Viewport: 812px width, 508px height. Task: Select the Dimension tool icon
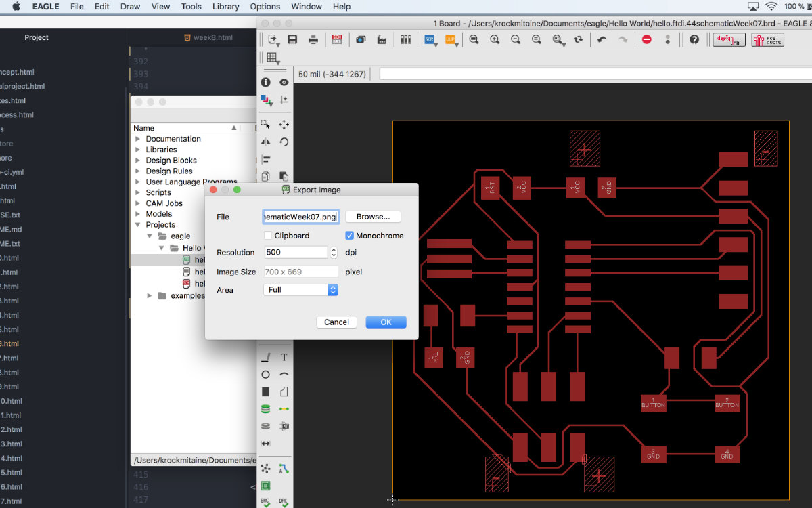click(x=265, y=444)
